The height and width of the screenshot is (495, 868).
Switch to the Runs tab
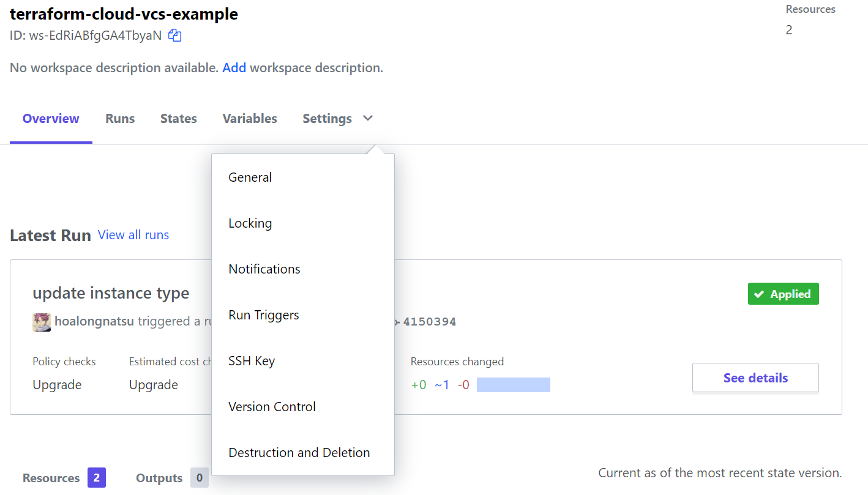(x=120, y=119)
